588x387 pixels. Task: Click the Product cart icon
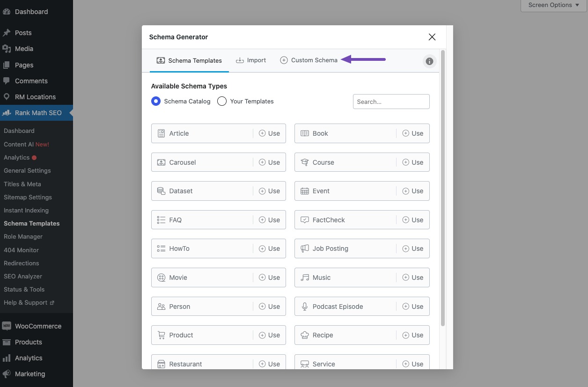pyautogui.click(x=161, y=335)
